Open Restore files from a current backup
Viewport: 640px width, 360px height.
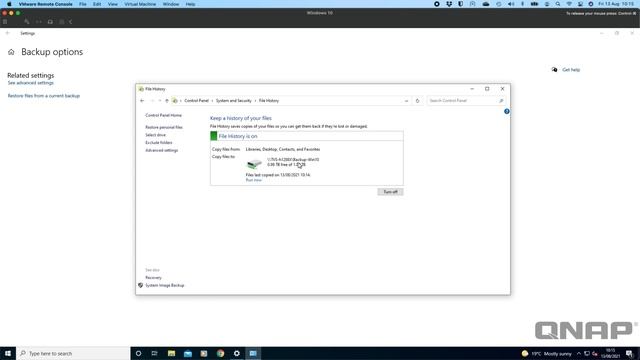tap(44, 96)
